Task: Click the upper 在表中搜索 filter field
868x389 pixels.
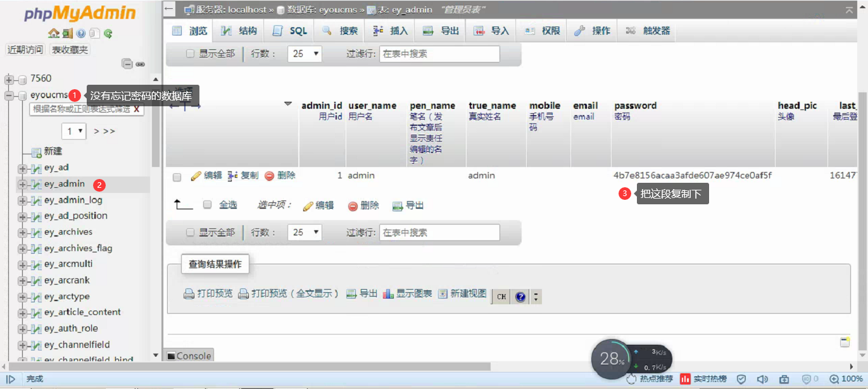Action: 439,54
